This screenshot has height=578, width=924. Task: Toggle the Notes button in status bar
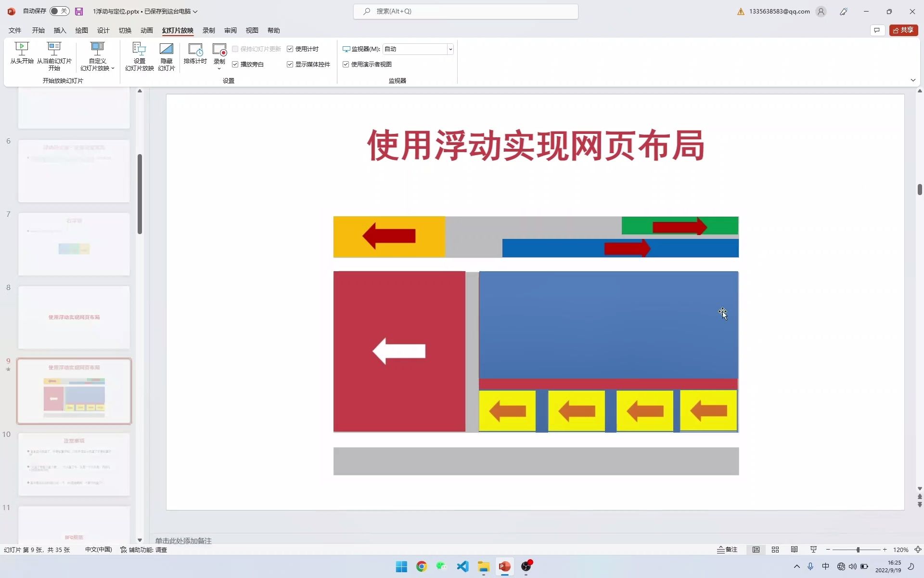[727, 550]
